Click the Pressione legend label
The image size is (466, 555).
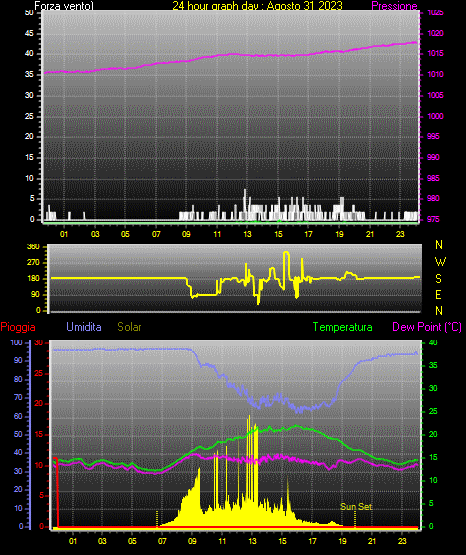[394, 6]
